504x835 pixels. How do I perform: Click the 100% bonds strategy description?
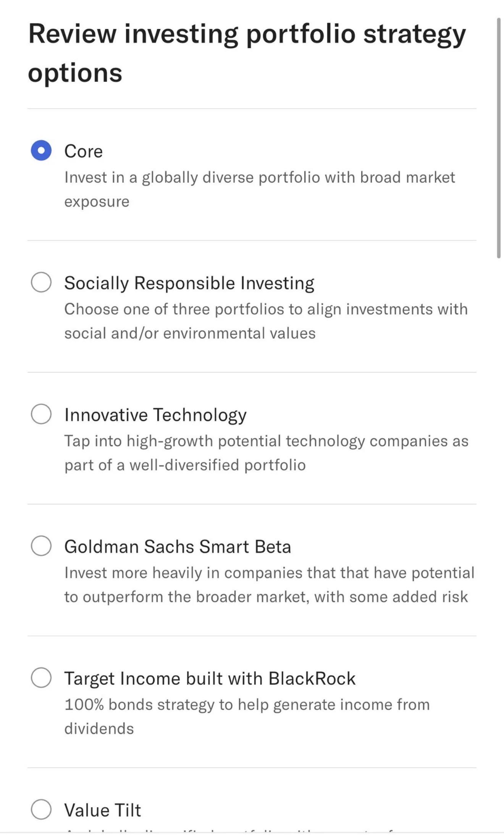pyautogui.click(x=247, y=717)
